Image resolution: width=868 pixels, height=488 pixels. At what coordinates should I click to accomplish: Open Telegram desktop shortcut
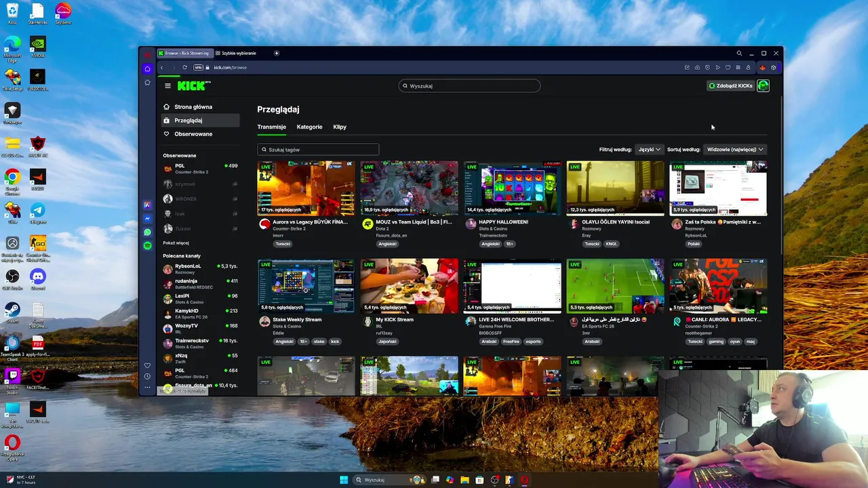pyautogui.click(x=37, y=213)
